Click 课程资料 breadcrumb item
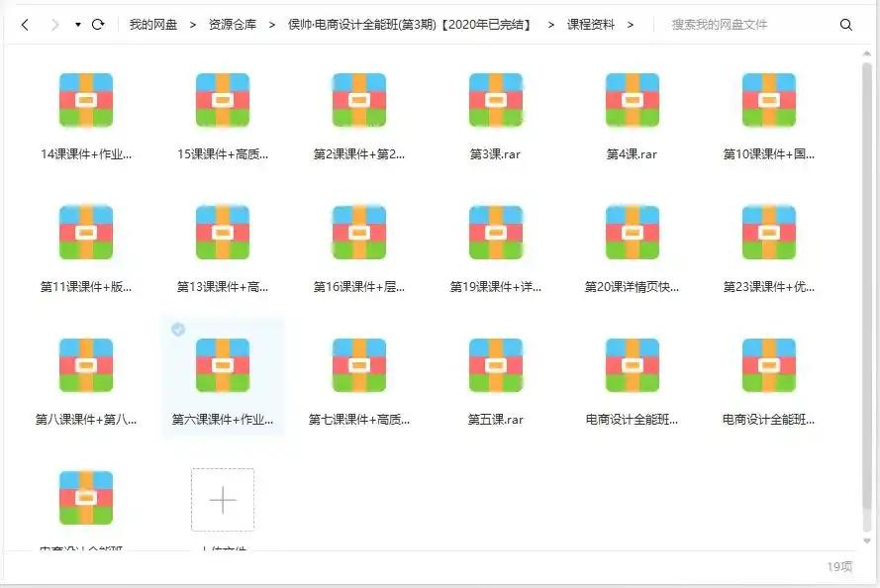The height and width of the screenshot is (588, 880). pyautogui.click(x=590, y=25)
